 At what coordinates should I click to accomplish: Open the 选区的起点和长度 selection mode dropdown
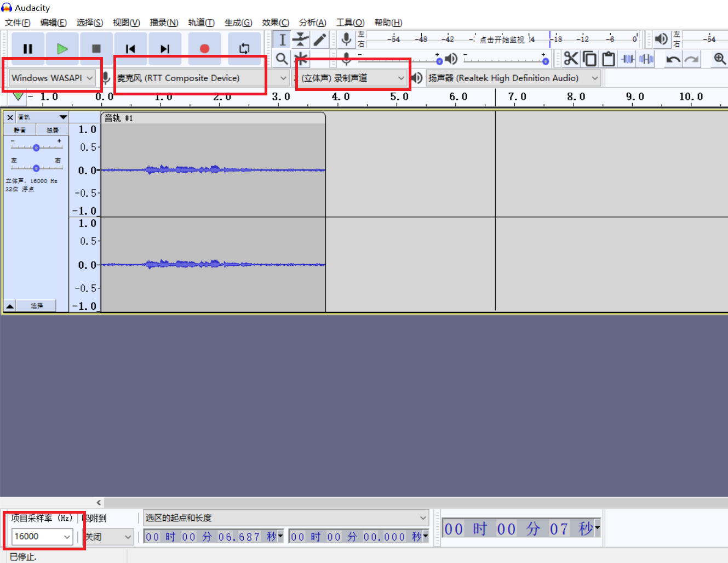[286, 517]
